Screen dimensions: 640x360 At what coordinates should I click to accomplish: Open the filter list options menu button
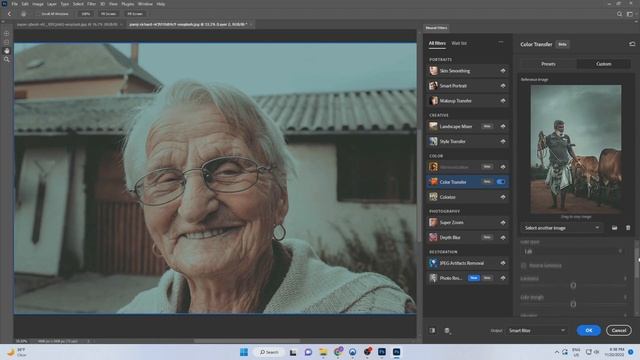pyautogui.click(x=501, y=42)
